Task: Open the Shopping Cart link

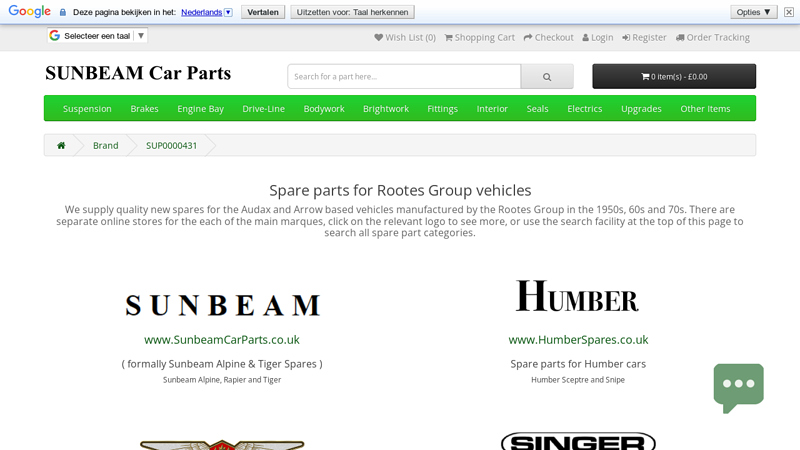Action: pos(480,37)
